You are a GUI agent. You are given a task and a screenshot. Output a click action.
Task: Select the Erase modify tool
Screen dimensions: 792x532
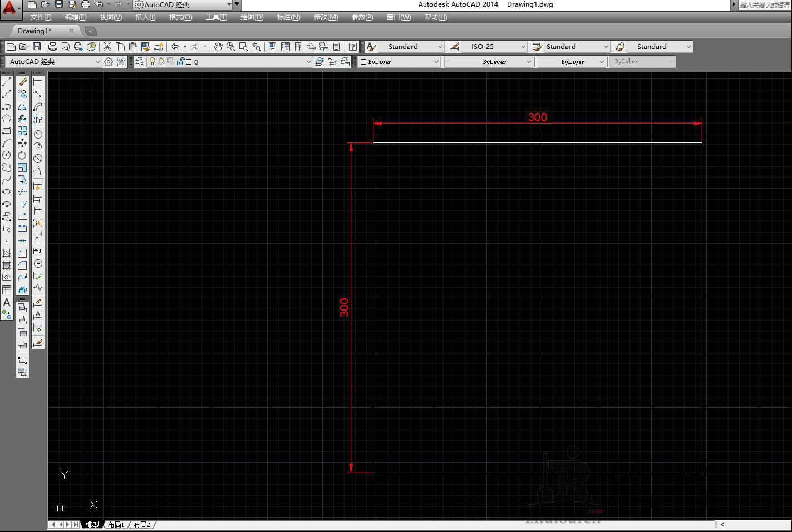[x=22, y=82]
